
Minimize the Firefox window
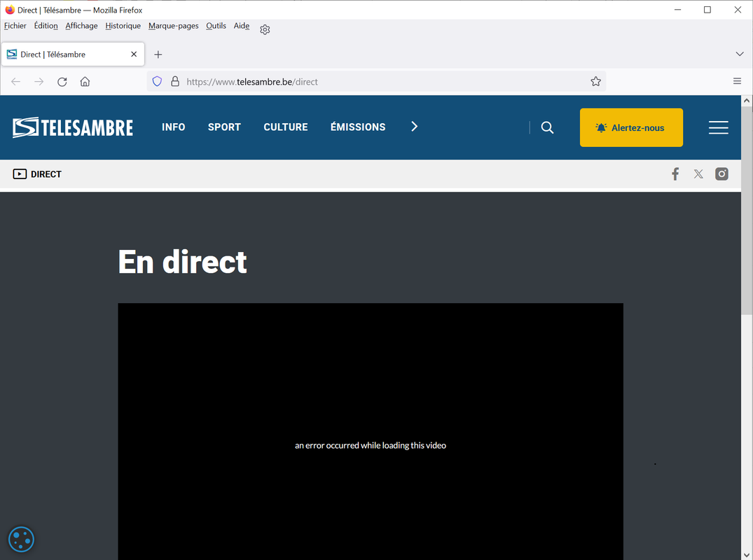[677, 10]
